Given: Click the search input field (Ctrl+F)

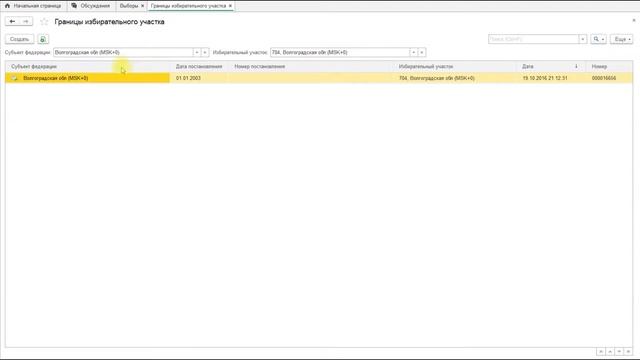Looking at the screenshot, I should click(533, 39).
